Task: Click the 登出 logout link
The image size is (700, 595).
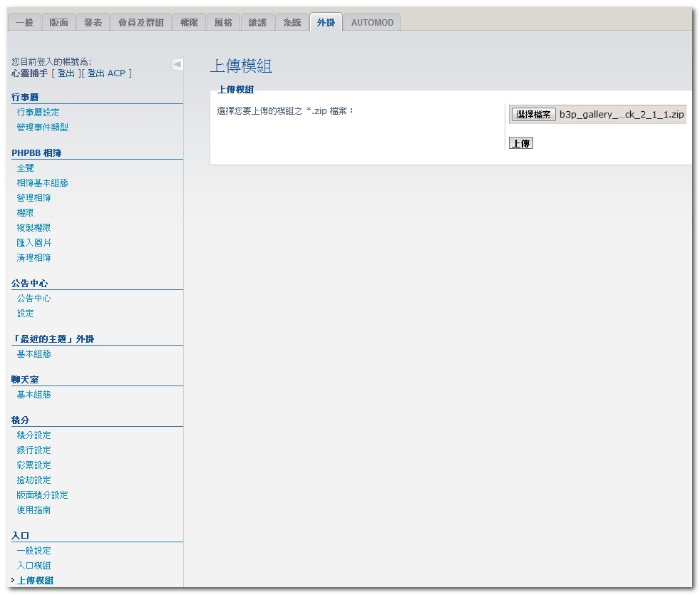Action: 66,73
